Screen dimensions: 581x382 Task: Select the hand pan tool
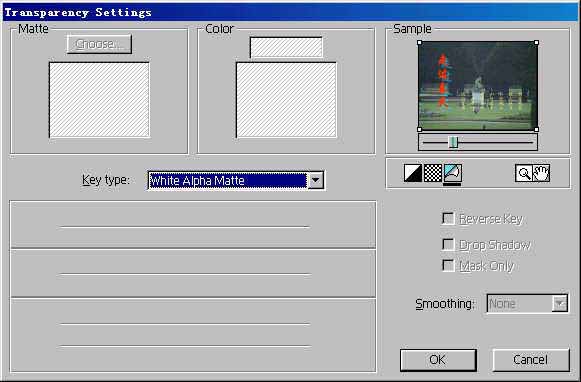pyautogui.click(x=541, y=173)
